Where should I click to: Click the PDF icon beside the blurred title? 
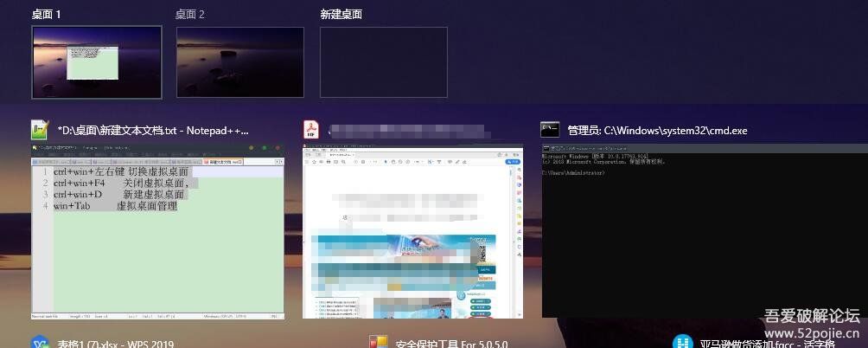click(x=311, y=130)
